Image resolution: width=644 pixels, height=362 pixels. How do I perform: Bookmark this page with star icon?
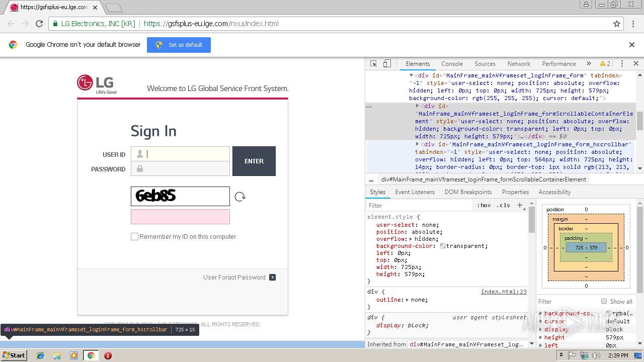point(617,24)
